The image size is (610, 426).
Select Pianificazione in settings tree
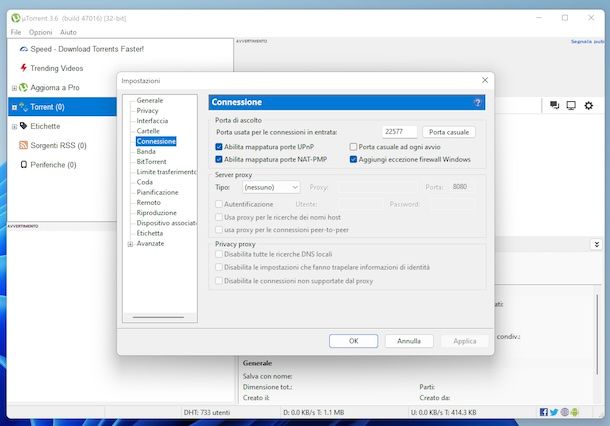[x=157, y=192]
